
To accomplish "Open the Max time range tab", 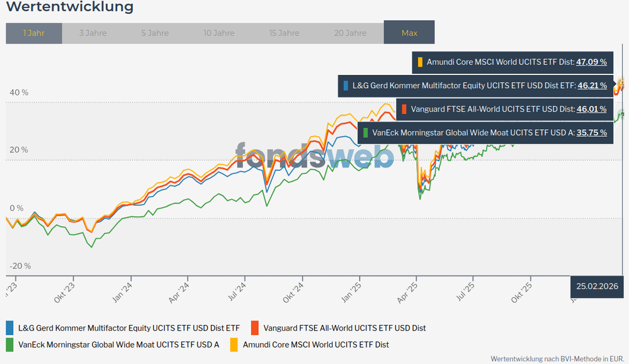I will [409, 32].
